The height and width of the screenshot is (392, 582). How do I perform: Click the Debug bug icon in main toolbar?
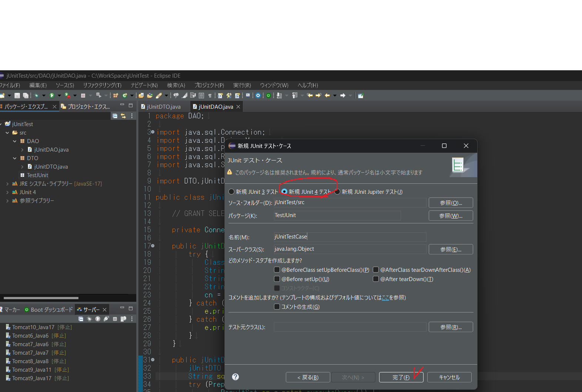click(37, 95)
